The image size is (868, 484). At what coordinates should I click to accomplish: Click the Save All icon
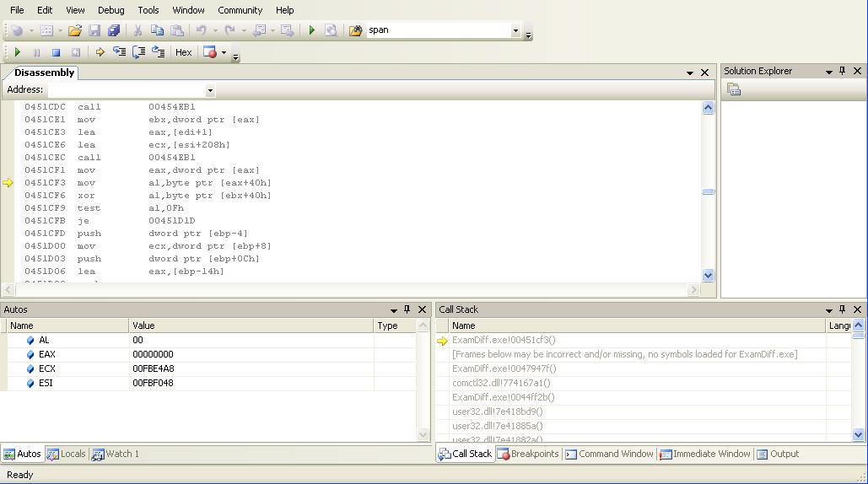pos(114,30)
